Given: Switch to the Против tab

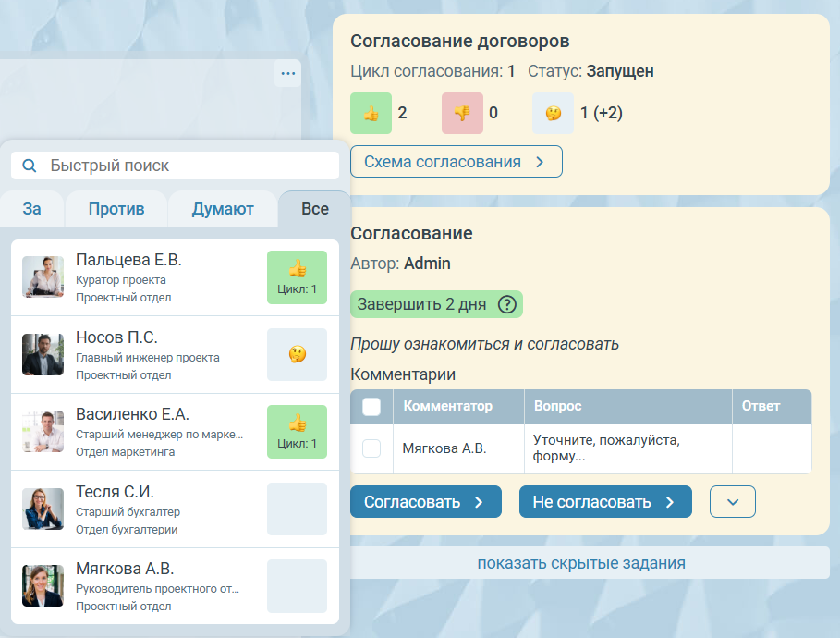Looking at the screenshot, I should tap(116, 209).
